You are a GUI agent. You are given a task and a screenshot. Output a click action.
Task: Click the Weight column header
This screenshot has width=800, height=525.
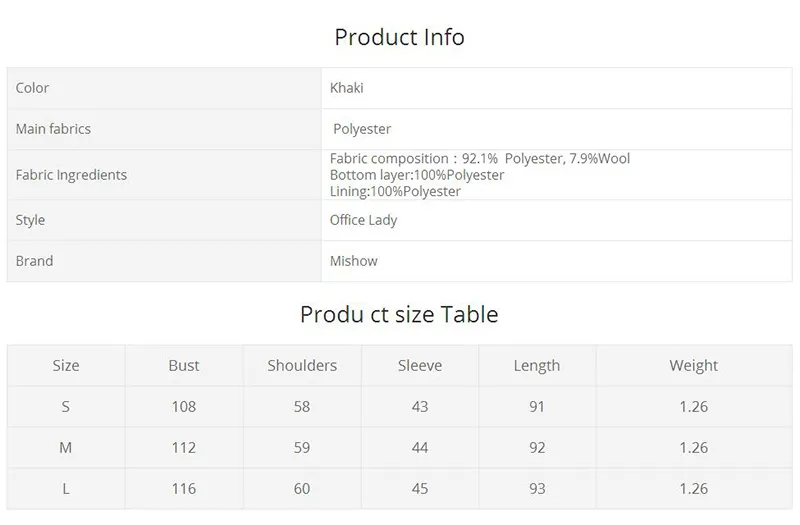click(x=694, y=366)
